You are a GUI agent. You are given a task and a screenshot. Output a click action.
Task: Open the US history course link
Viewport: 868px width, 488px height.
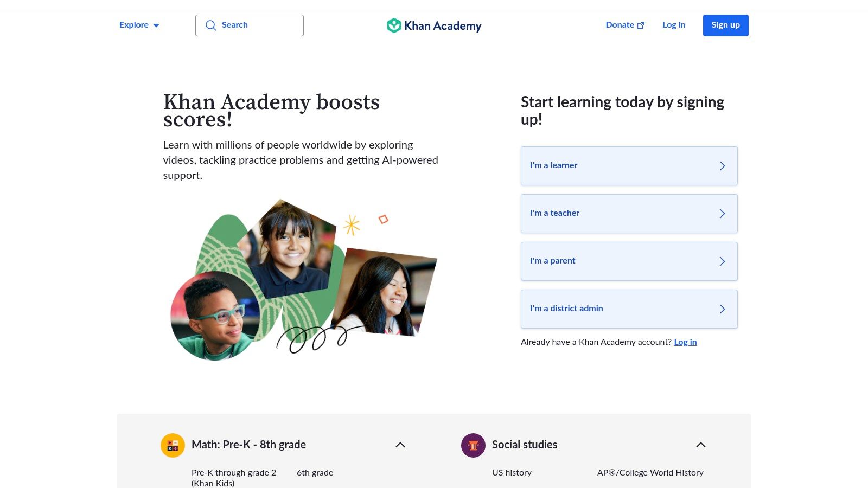coord(511,472)
